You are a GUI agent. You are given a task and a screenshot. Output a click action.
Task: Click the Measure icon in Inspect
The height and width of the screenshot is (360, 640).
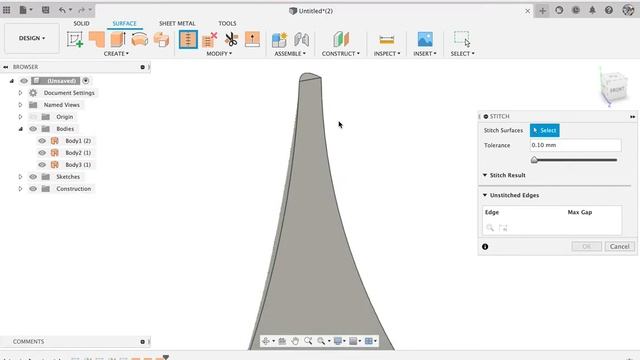pos(387,40)
